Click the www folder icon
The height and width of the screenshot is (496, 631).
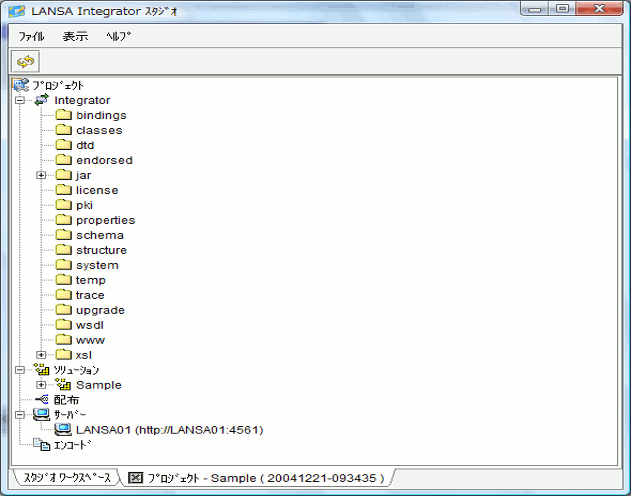(x=64, y=340)
